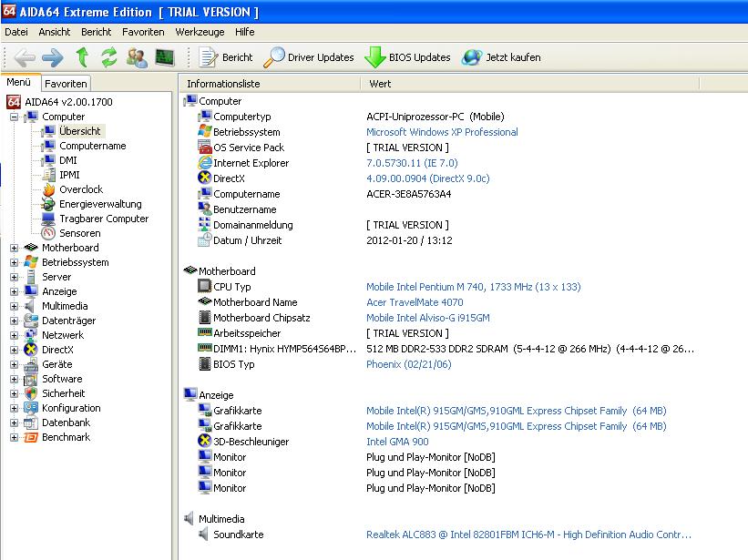The height and width of the screenshot is (560, 748).
Task: Expand the Sicherheit tree node
Action: coord(14,393)
